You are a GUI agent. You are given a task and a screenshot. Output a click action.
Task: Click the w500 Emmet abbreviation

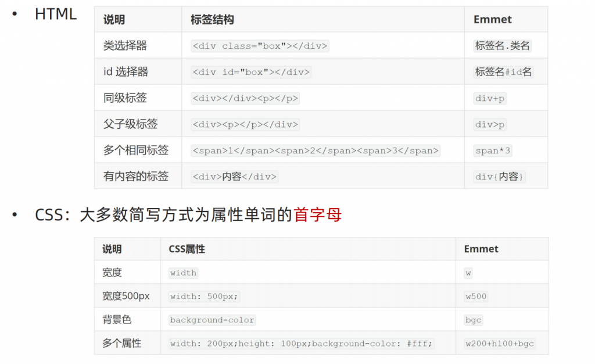click(x=476, y=297)
